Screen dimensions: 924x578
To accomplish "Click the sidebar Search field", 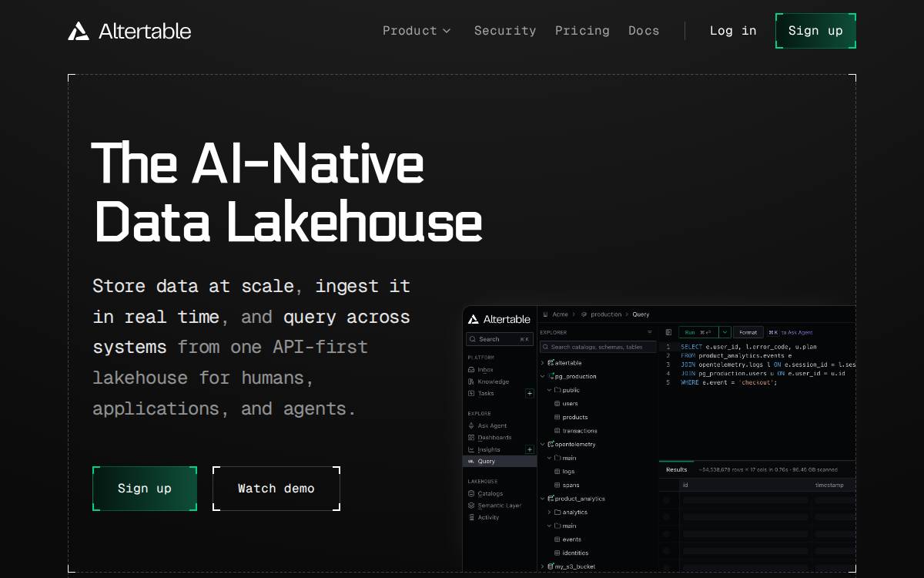I will [x=500, y=339].
